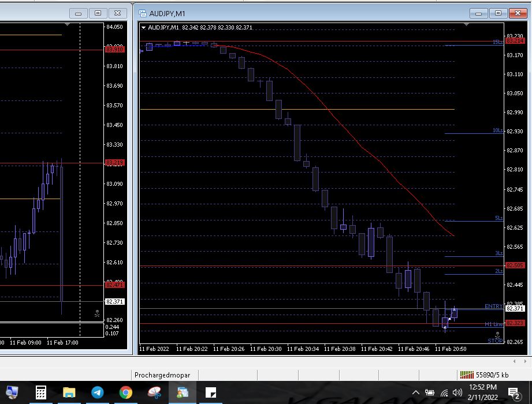532x404 pixels.
Task: Open Snipping Tool from the taskbar
Action: [x=154, y=392]
